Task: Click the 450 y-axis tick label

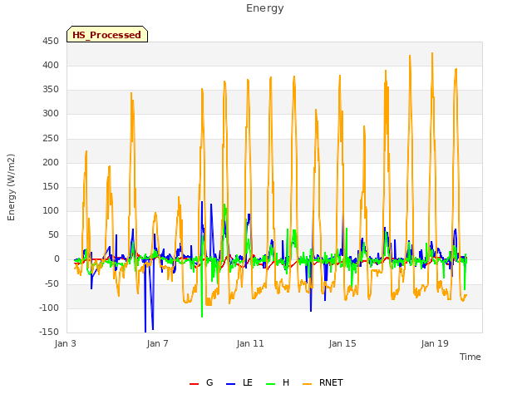Action: [51, 42]
